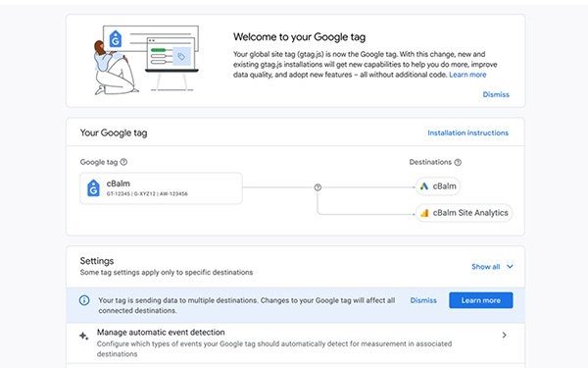Open the cBalm Site Analytics destination chip

click(464, 213)
